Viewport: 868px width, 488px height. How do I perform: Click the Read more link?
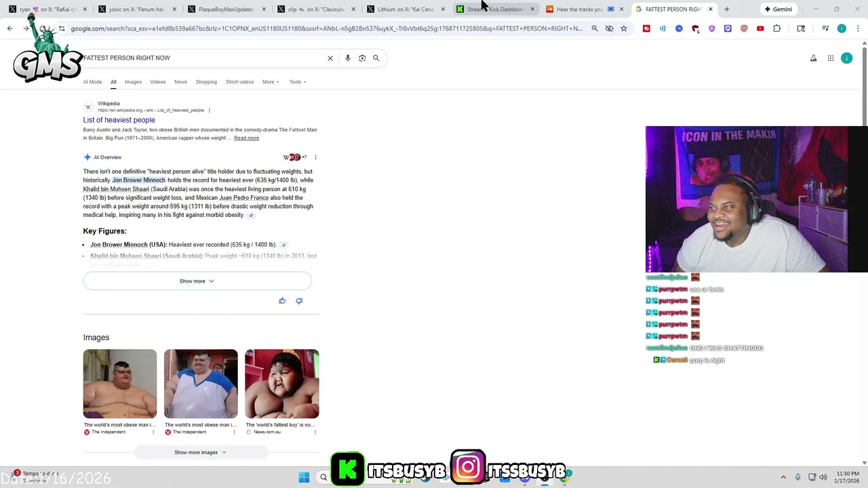(246, 138)
